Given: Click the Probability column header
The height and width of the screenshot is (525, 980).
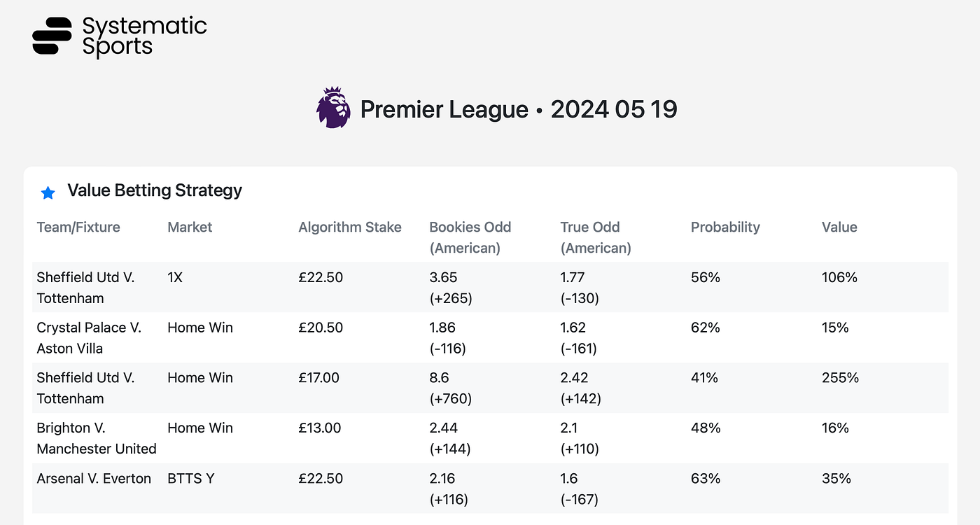Looking at the screenshot, I should tap(725, 227).
